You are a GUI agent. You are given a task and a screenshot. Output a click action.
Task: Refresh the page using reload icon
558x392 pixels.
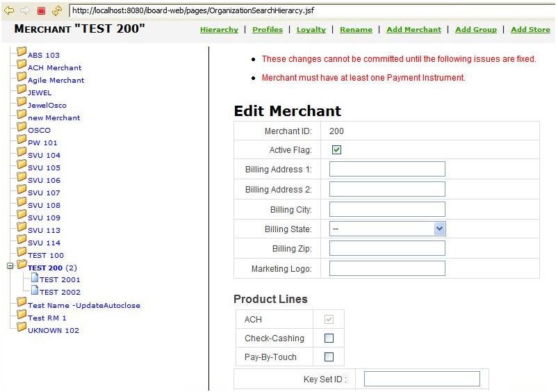56,10
